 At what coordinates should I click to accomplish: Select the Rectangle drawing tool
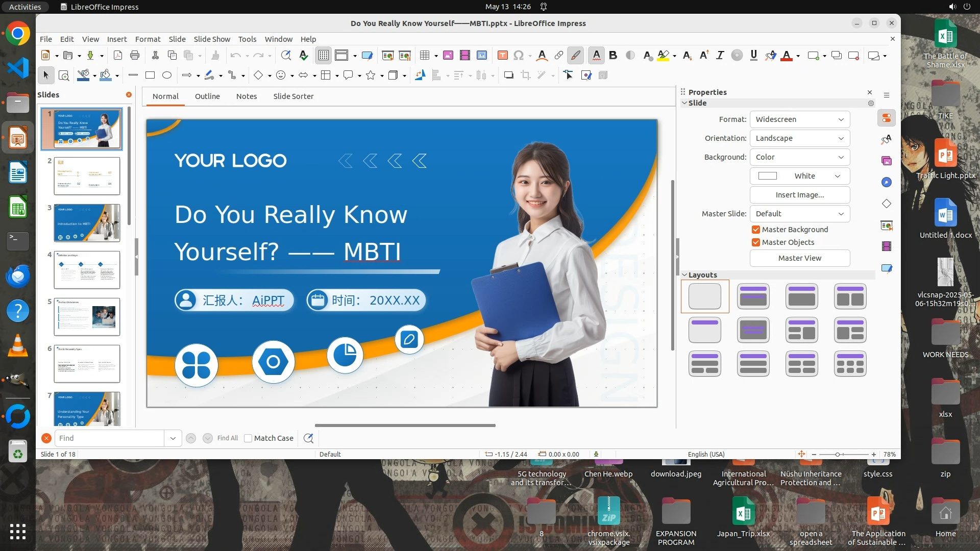150,76
